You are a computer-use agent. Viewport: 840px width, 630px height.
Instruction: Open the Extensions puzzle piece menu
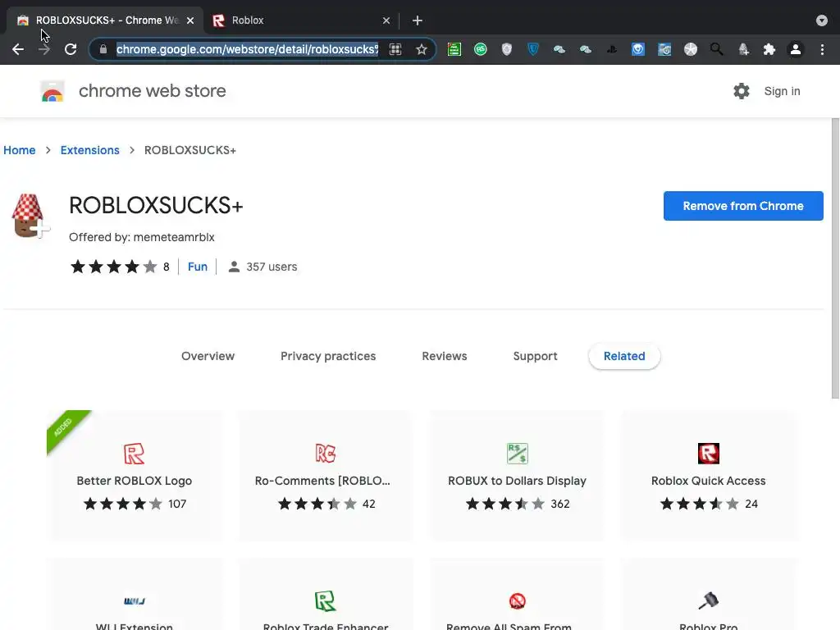[769, 49]
